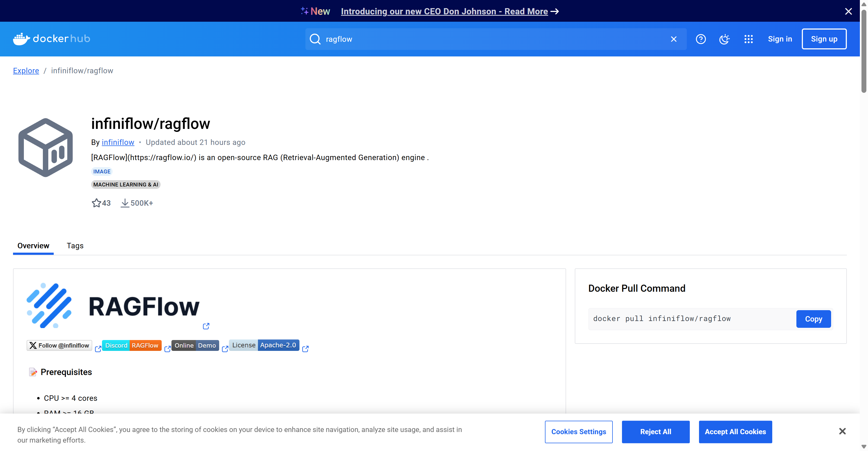Click the search magnifier icon
868x451 pixels.
(315, 39)
